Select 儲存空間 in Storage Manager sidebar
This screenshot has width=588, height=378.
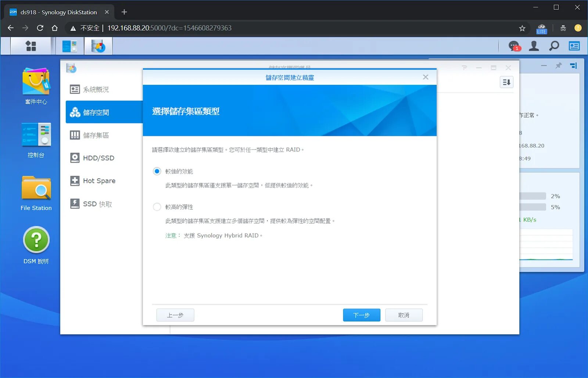click(x=104, y=112)
